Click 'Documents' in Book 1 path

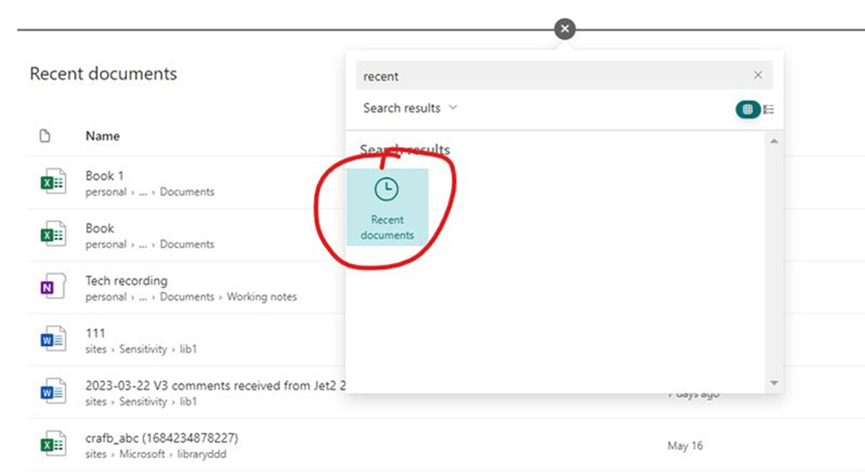[187, 192]
